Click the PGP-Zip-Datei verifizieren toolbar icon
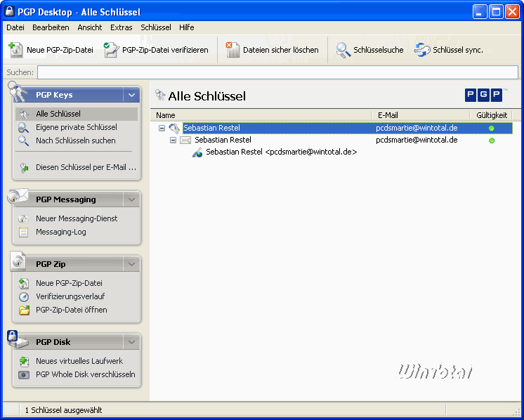 click(111, 50)
